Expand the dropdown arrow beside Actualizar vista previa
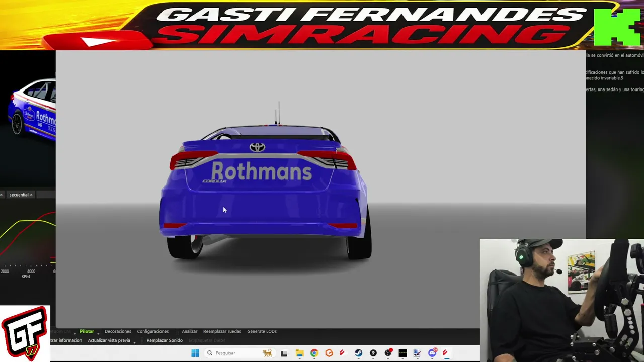Image resolution: width=644 pixels, height=362 pixels. 134,342
